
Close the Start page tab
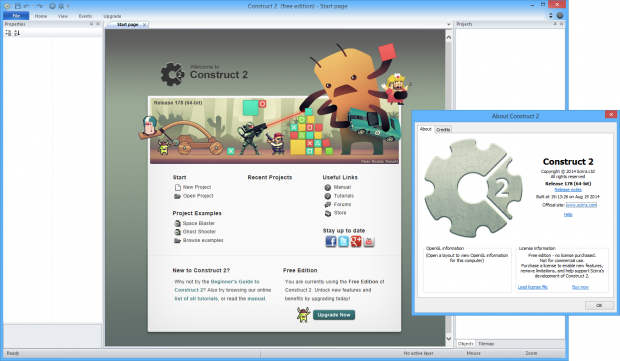coord(144,25)
